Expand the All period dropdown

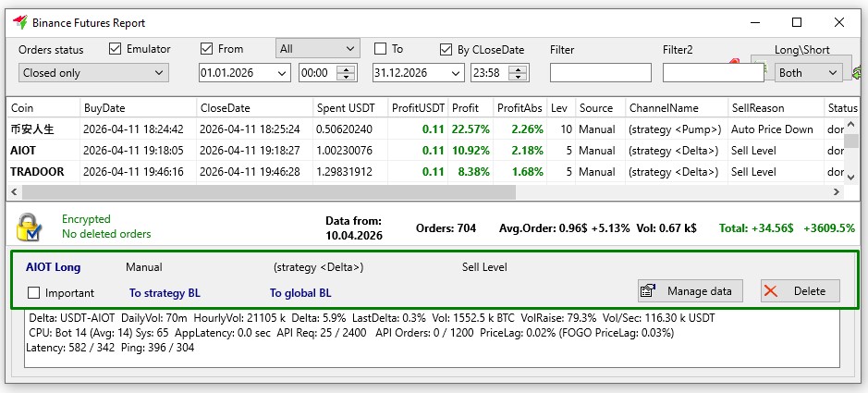(x=317, y=48)
